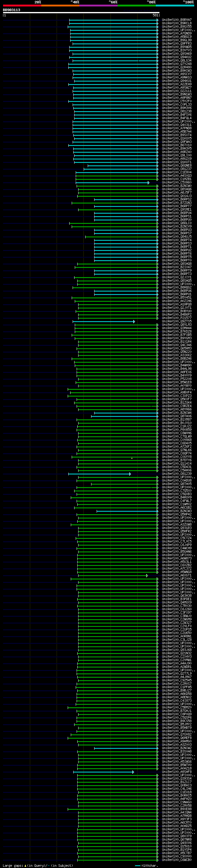Image resolution: width=197 pixels, height=868 pixels.
Task: Click the hit label UniRef100_Q7UV82
Action: (177, 735)
